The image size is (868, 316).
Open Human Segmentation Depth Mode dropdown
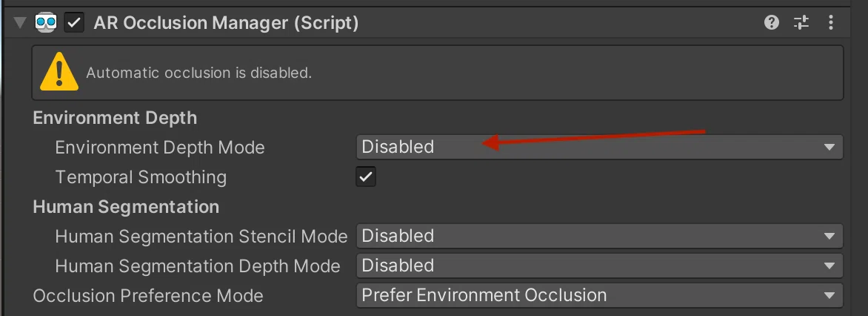pos(599,266)
